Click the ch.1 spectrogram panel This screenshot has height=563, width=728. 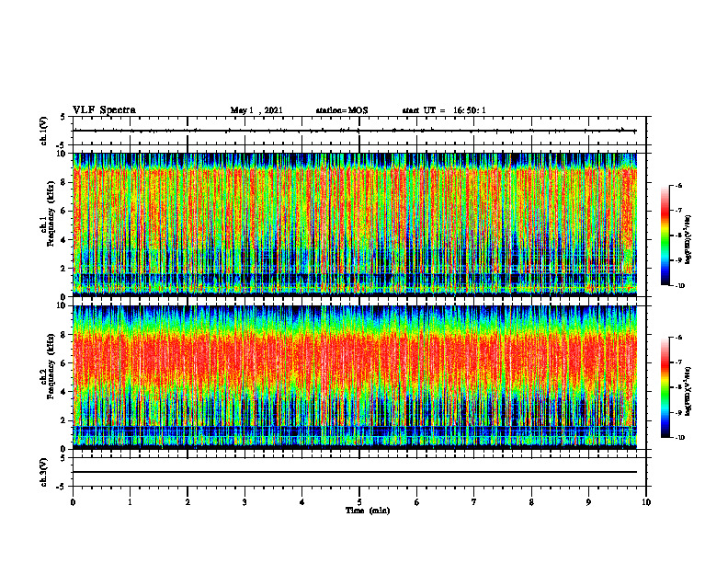tap(355, 224)
